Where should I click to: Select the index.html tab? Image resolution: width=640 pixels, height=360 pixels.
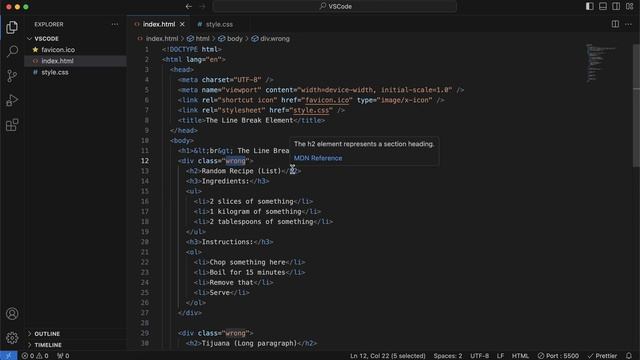coord(158,24)
